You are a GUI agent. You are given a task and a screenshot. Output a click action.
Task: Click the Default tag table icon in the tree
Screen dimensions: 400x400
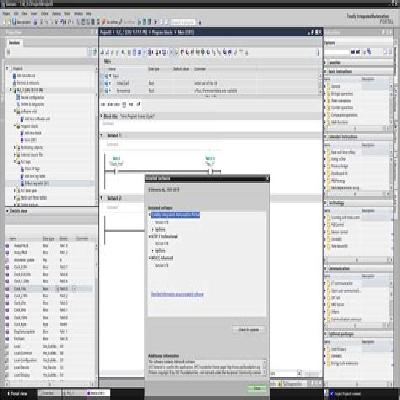22,183
